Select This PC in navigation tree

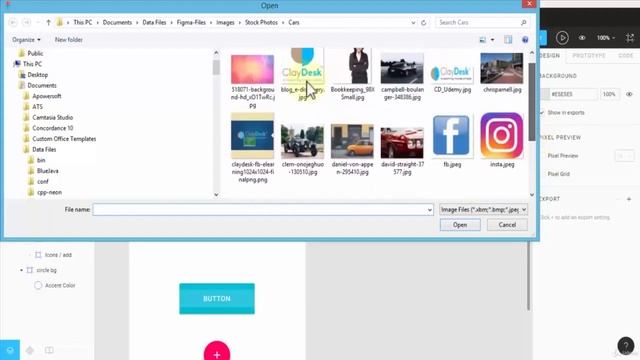click(x=32, y=64)
